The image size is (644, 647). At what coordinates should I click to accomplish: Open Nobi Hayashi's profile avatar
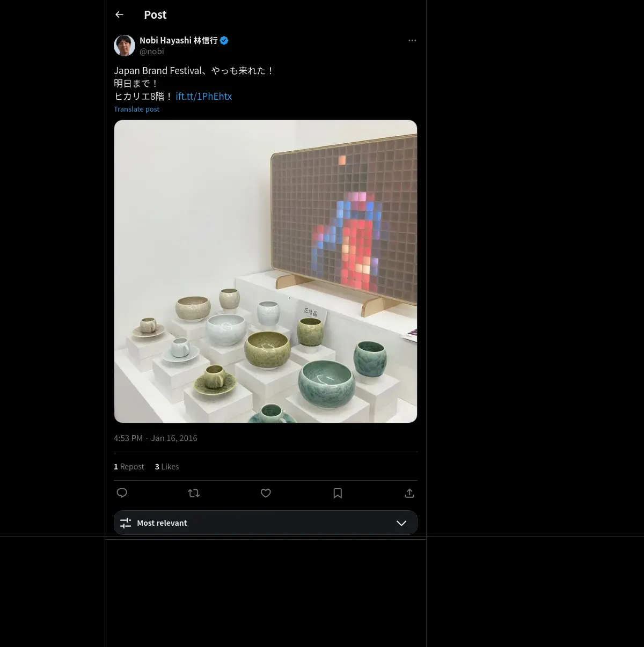tap(125, 46)
